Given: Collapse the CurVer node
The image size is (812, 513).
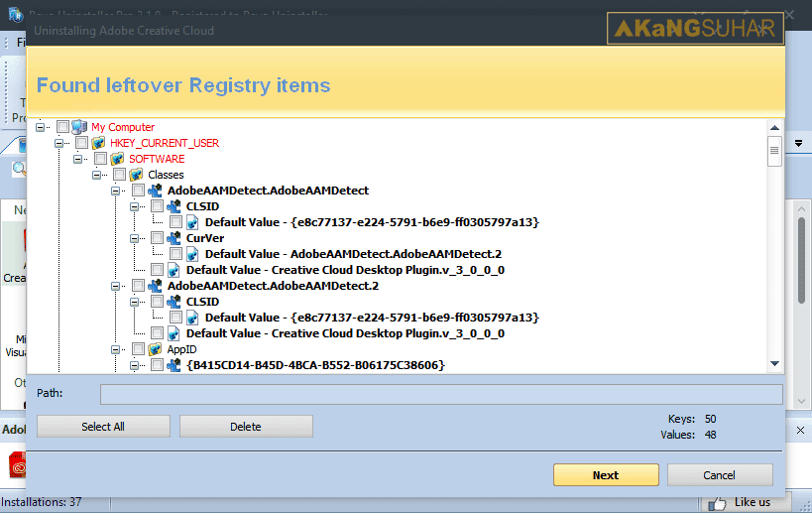Looking at the screenshot, I should (134, 238).
